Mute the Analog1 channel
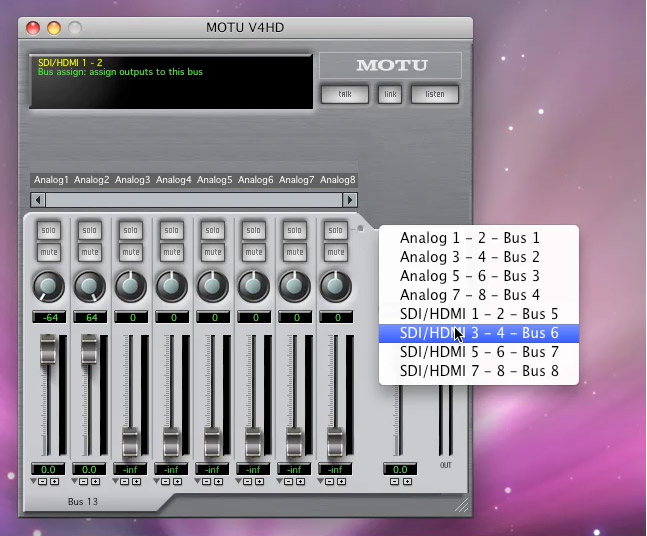647x536 pixels. (x=49, y=252)
